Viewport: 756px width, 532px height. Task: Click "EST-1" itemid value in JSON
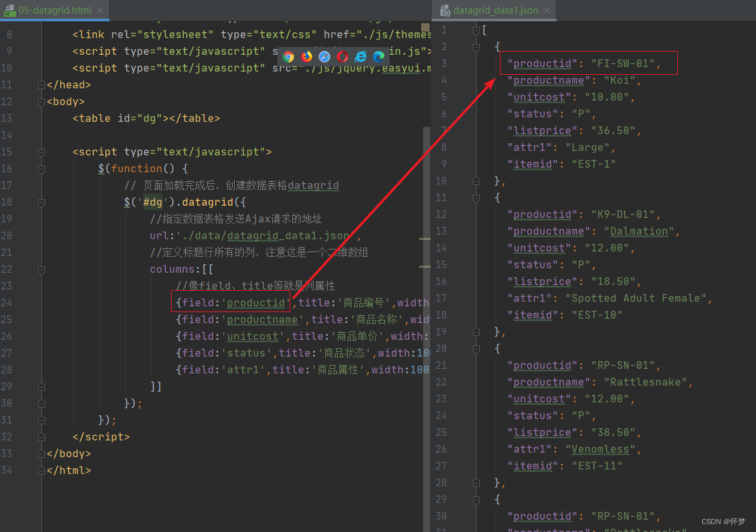[593, 165]
